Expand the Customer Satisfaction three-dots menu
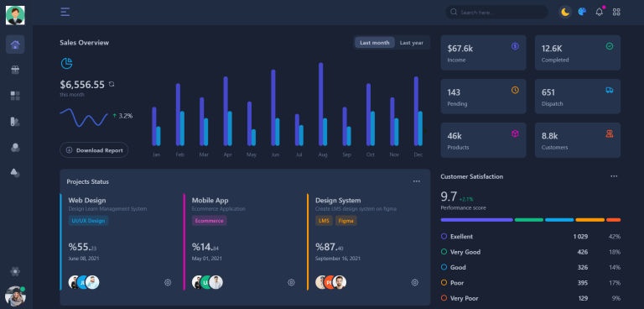The image size is (644, 309). (x=614, y=176)
